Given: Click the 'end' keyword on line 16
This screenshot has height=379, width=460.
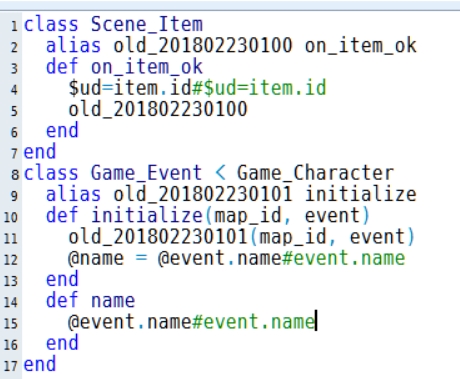Looking at the screenshot, I should click(x=62, y=343).
